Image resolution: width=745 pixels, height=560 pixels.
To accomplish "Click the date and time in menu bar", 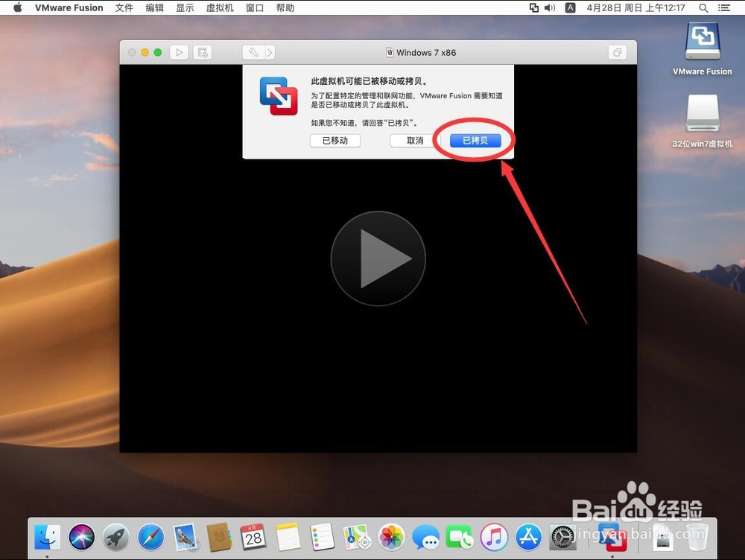I will [637, 7].
